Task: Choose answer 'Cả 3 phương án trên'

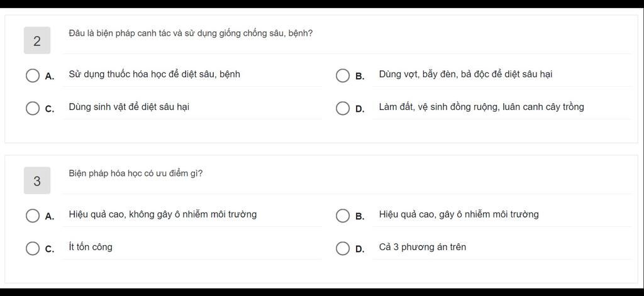Action: [423, 247]
